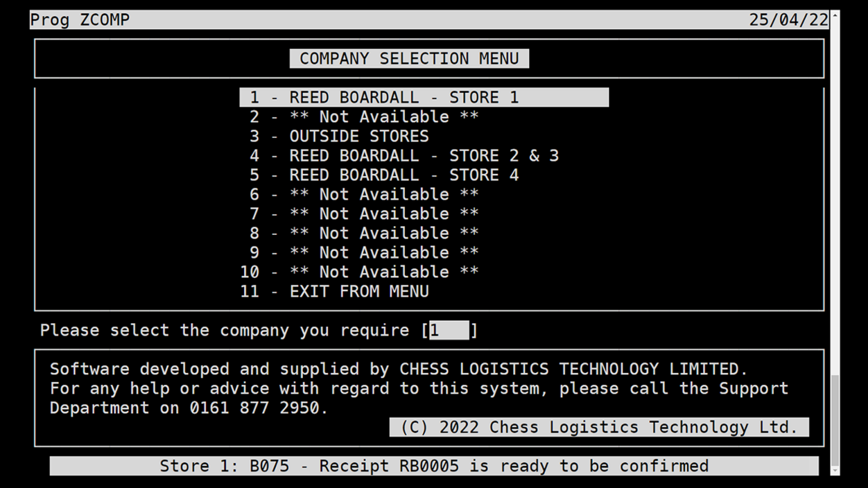Select option 3 Outside Stores
The image size is (868, 488).
339,136
